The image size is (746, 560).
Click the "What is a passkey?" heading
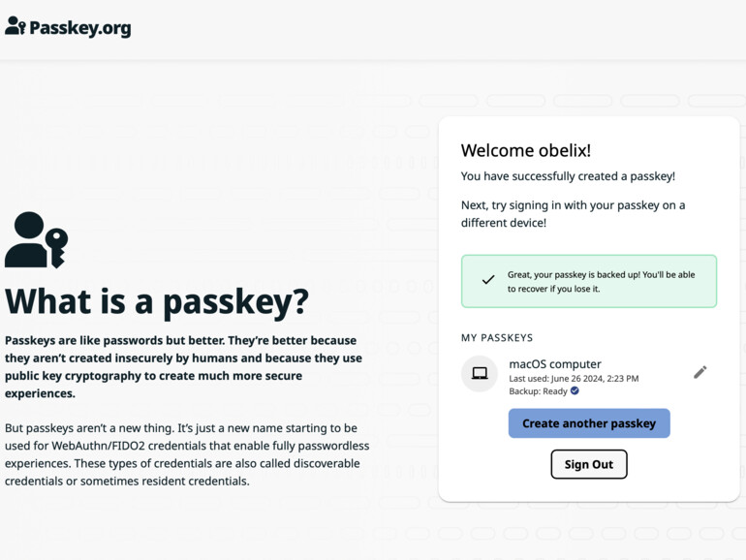click(157, 301)
